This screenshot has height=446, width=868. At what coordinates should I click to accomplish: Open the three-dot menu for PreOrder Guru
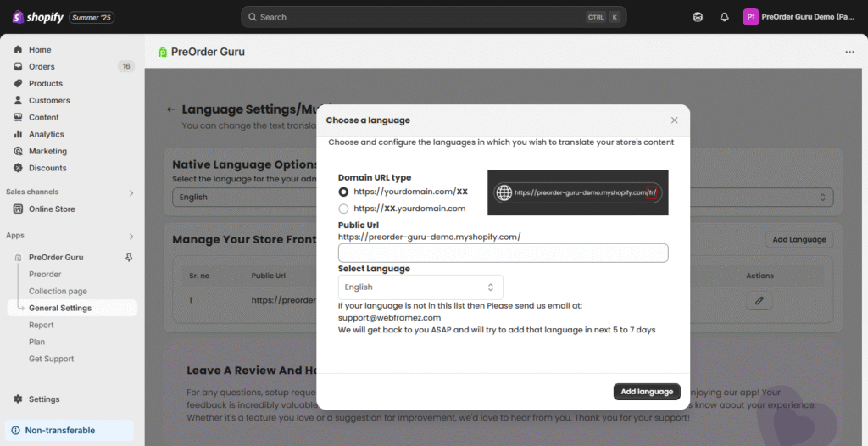coord(849,52)
